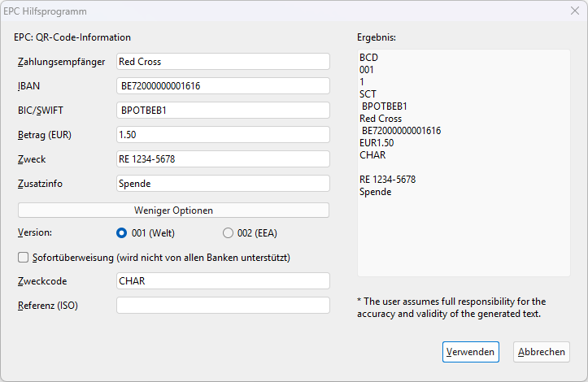Click the Zahlungsempfänger field containing Red Cross
Screen dimensions: 588x382
click(x=223, y=62)
